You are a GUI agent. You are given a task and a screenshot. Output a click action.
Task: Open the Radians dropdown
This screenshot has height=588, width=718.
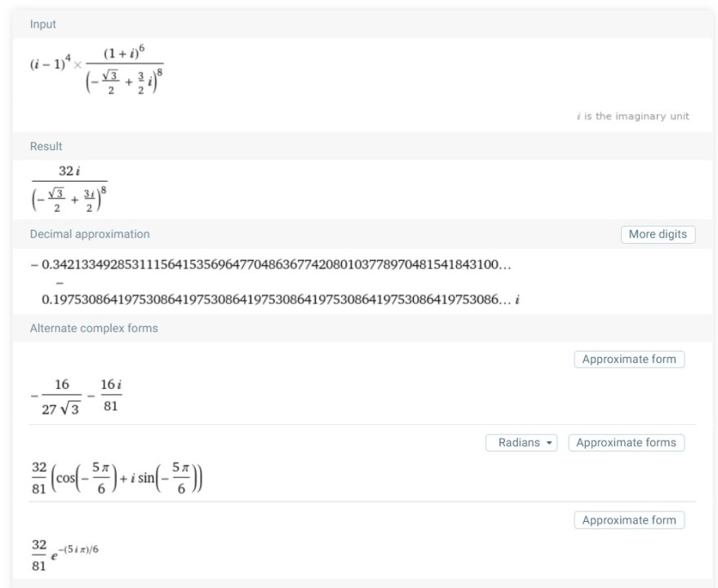point(521,443)
